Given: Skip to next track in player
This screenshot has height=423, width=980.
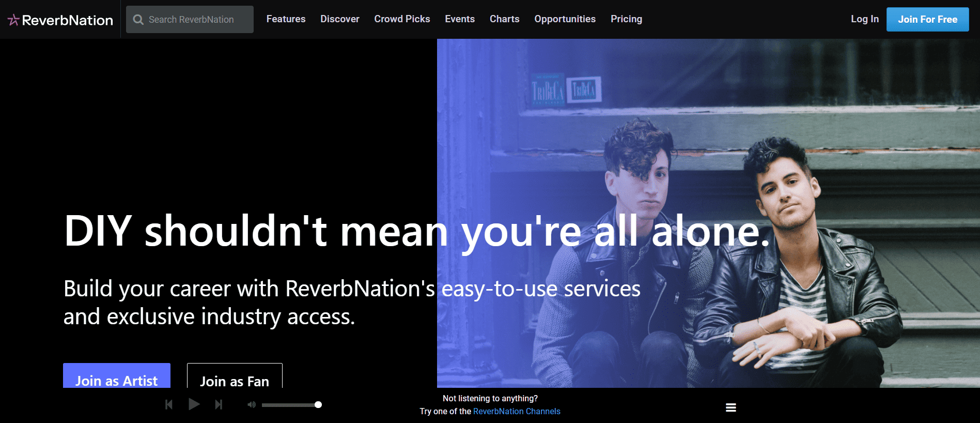Looking at the screenshot, I should pos(219,404).
